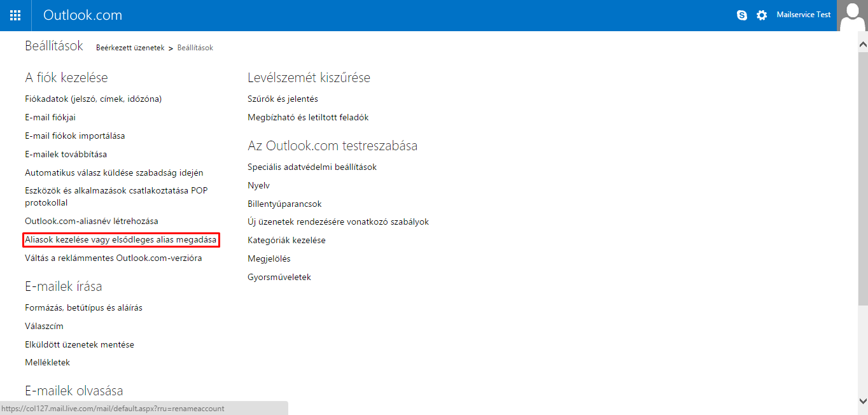Image resolution: width=868 pixels, height=415 pixels.
Task: Open Gyorsműveletek setting
Action: 279,277
